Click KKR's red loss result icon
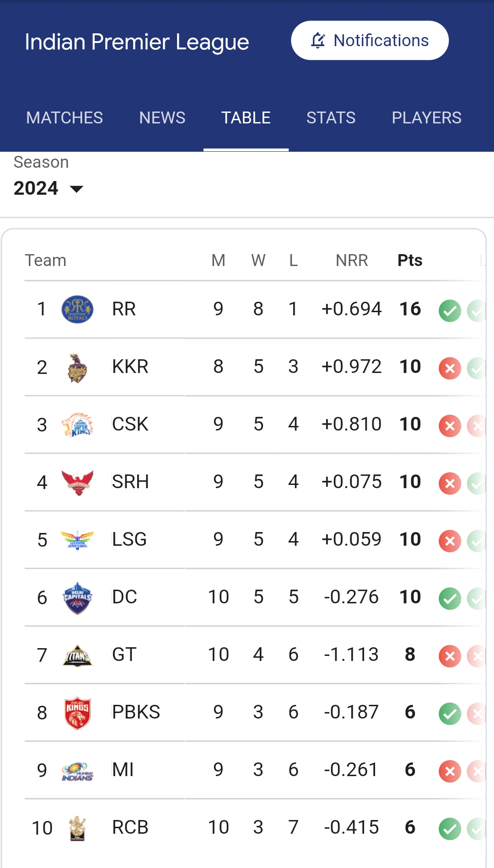Screen dimensions: 494x868 coord(450,368)
